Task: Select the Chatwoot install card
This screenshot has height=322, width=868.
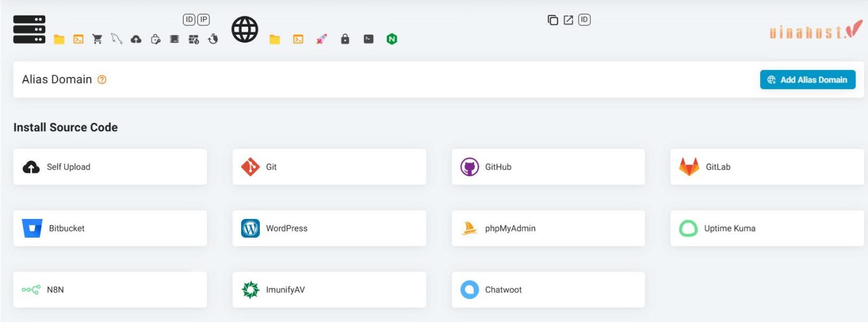Action: (548, 290)
